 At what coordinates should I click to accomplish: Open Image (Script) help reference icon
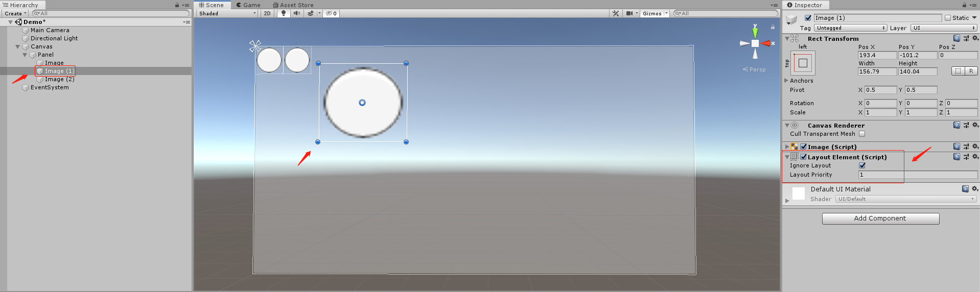[x=956, y=147]
